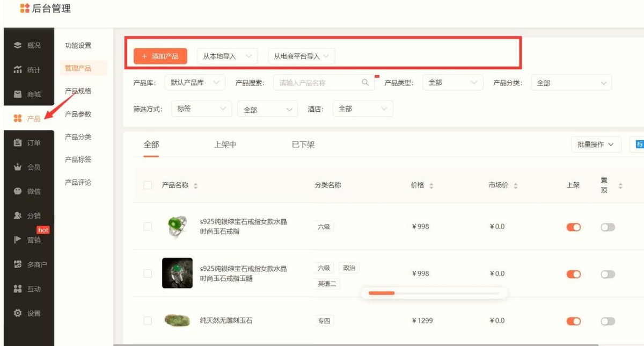Viewport: 644px width, 346px height.
Task: Open the 订单 orders section
Action: click(27, 142)
